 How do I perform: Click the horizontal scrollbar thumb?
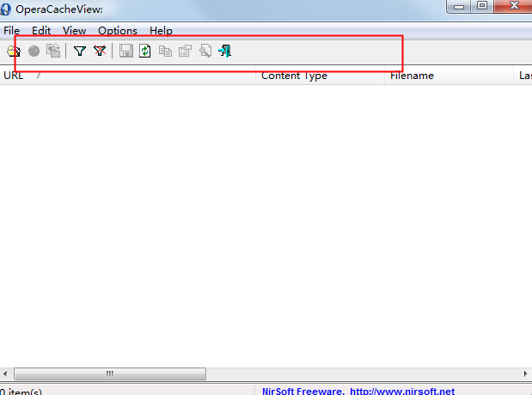pyautogui.click(x=110, y=374)
